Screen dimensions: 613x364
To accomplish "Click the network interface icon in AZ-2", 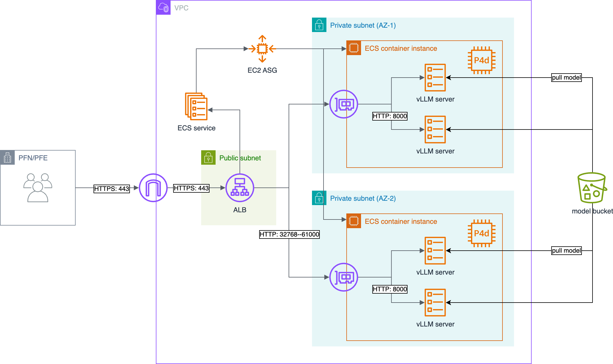I will pyautogui.click(x=344, y=277).
